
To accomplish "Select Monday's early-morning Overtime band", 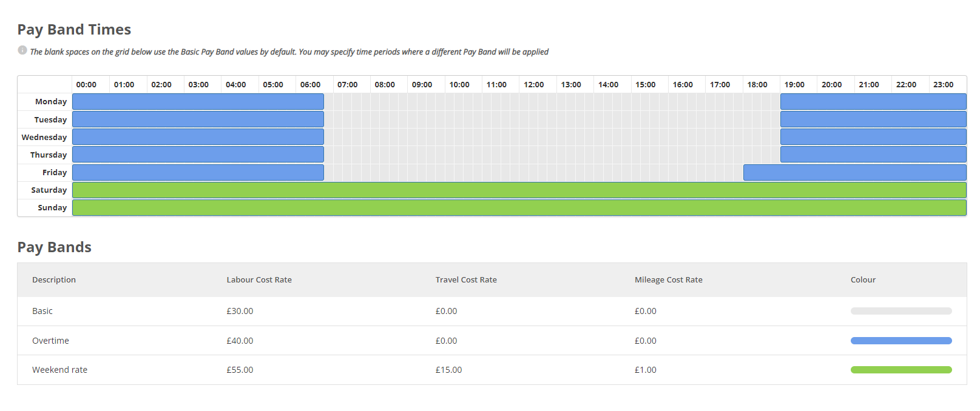I will pos(198,102).
